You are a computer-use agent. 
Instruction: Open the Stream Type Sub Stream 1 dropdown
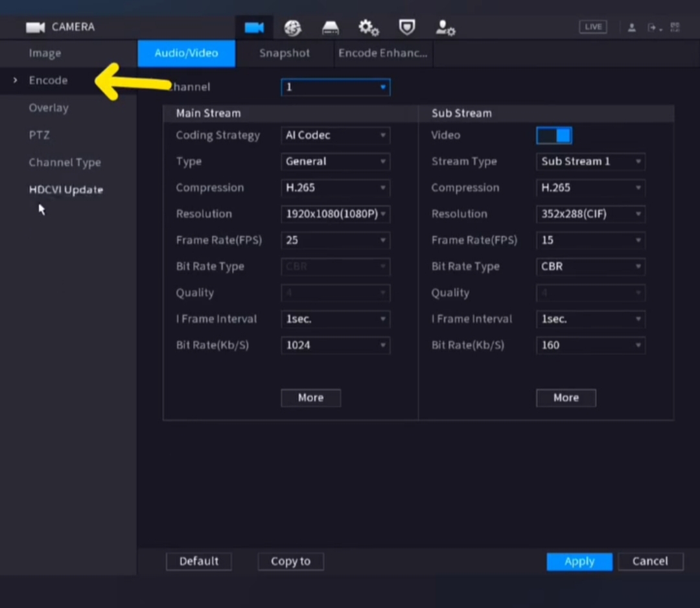pos(590,161)
